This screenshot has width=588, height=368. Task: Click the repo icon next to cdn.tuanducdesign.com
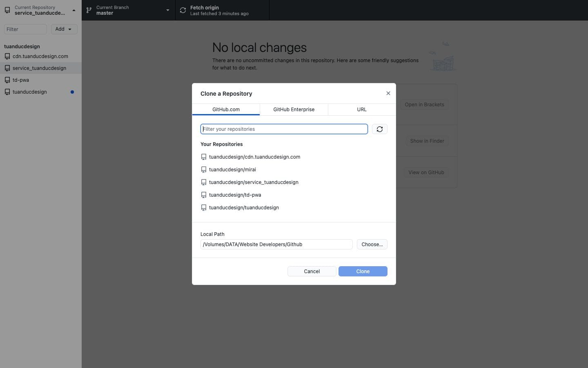(7, 56)
